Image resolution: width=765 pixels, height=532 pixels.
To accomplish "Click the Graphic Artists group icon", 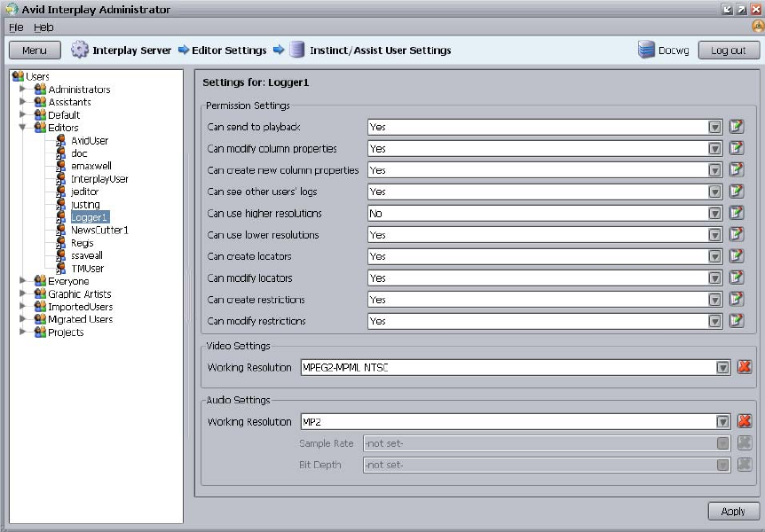I will pyautogui.click(x=40, y=293).
